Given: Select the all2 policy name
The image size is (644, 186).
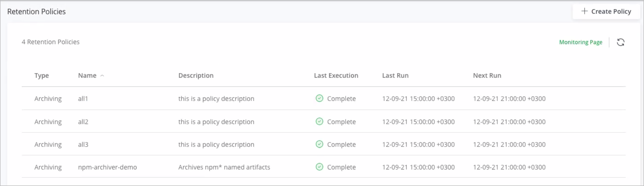Looking at the screenshot, I should coord(83,122).
